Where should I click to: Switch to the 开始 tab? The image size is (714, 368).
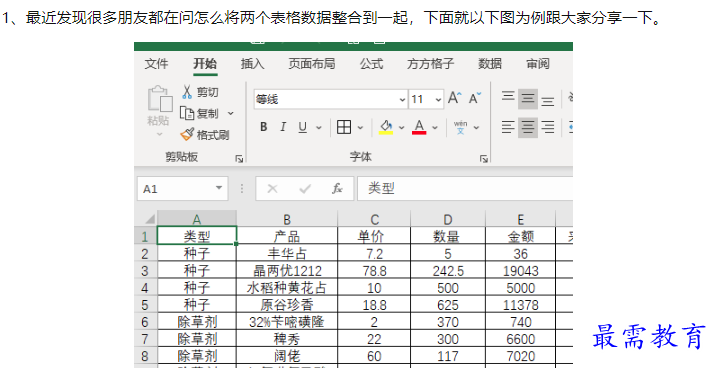coord(205,64)
